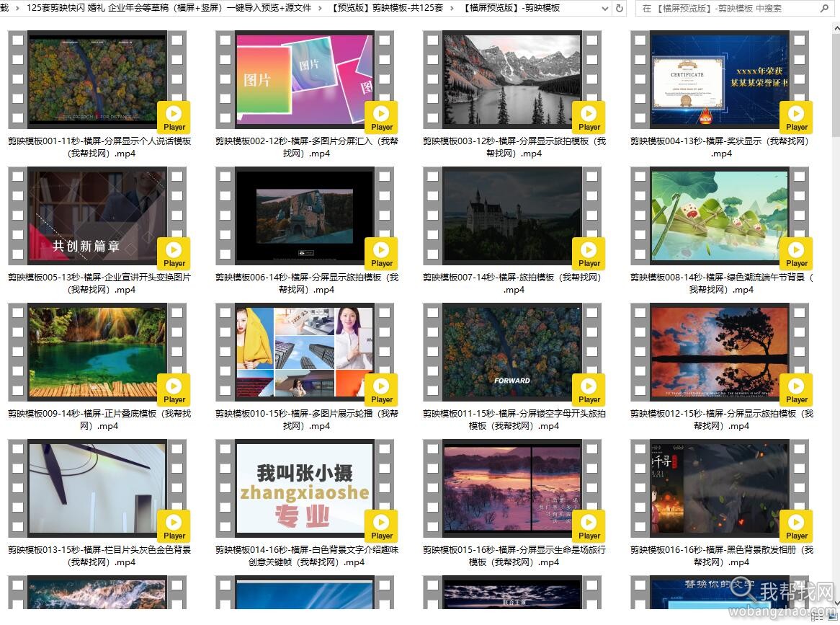840x625 pixels.
Task: Click breadcrumb 【横屏预览版】-剪映模板
Action: click(x=511, y=8)
